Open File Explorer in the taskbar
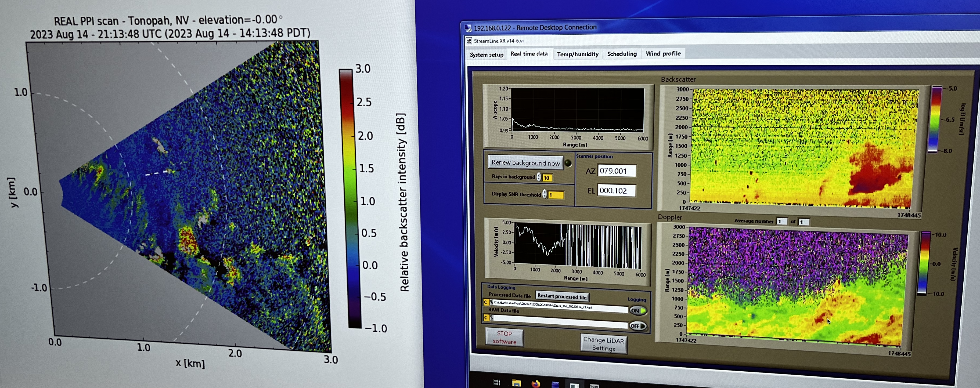980x388 pixels. pos(516,383)
